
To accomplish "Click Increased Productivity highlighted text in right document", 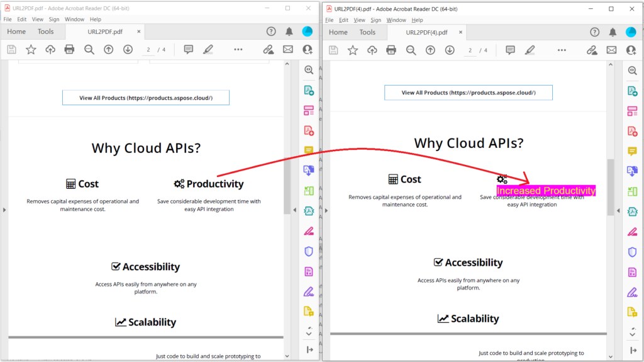I will 546,191.
